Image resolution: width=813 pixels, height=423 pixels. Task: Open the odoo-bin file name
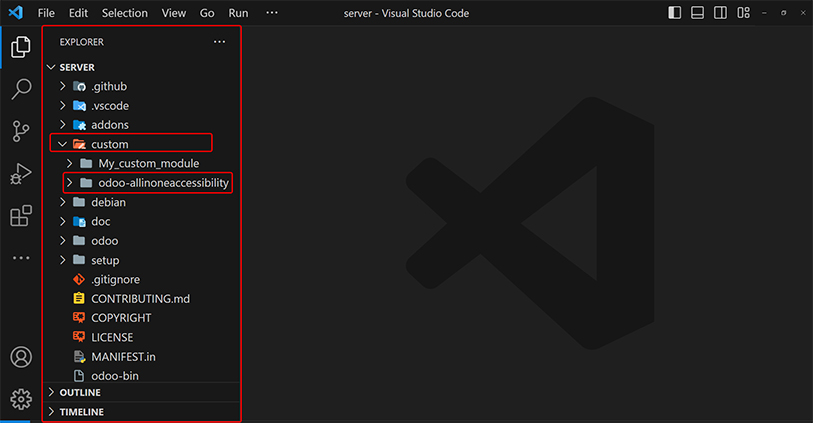[x=115, y=376]
